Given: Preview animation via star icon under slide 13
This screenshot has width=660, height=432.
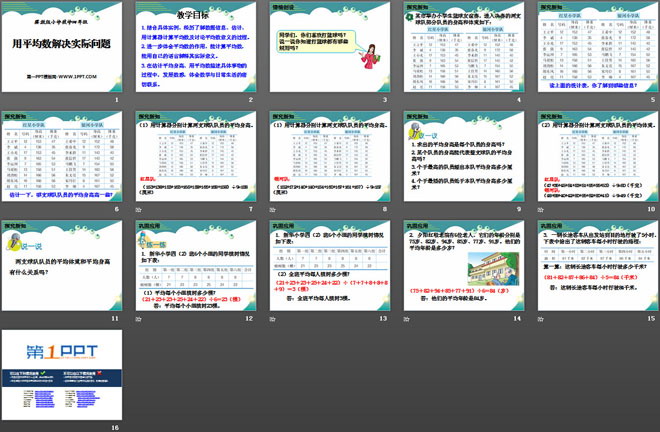Looking at the screenshot, I should (x=272, y=319).
